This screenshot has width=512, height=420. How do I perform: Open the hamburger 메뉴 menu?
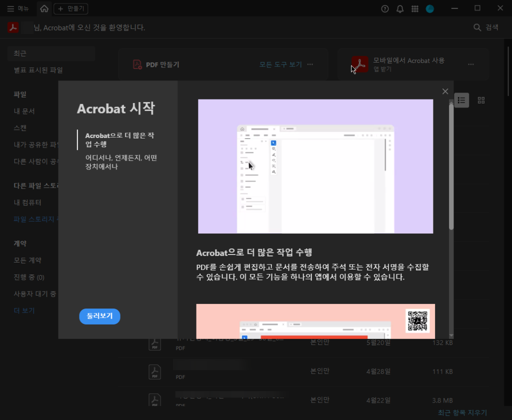[x=18, y=8]
